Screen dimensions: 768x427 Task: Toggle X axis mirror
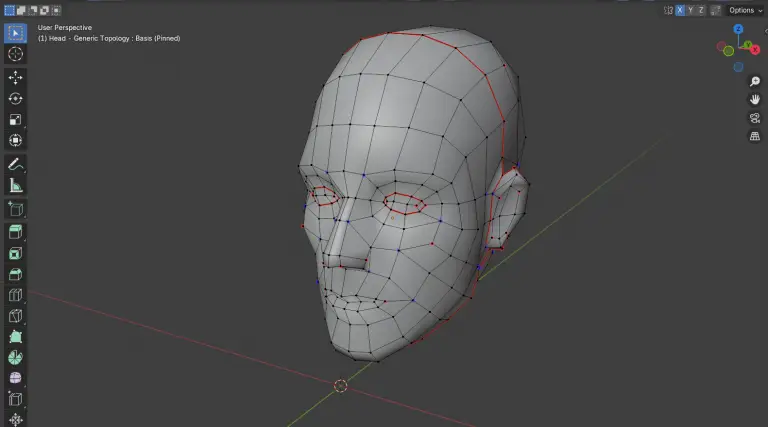click(x=680, y=10)
